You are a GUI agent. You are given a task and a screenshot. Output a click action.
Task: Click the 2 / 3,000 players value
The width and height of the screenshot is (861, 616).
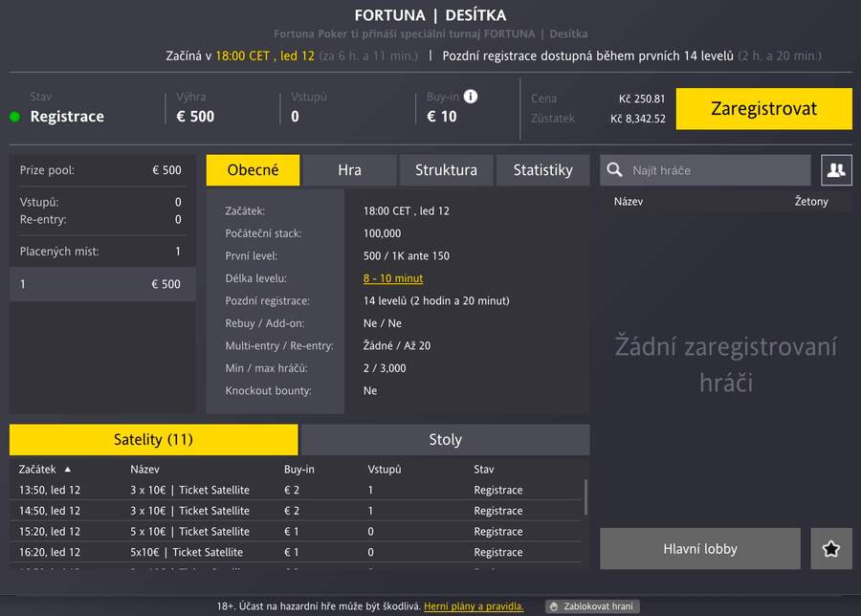tap(385, 368)
